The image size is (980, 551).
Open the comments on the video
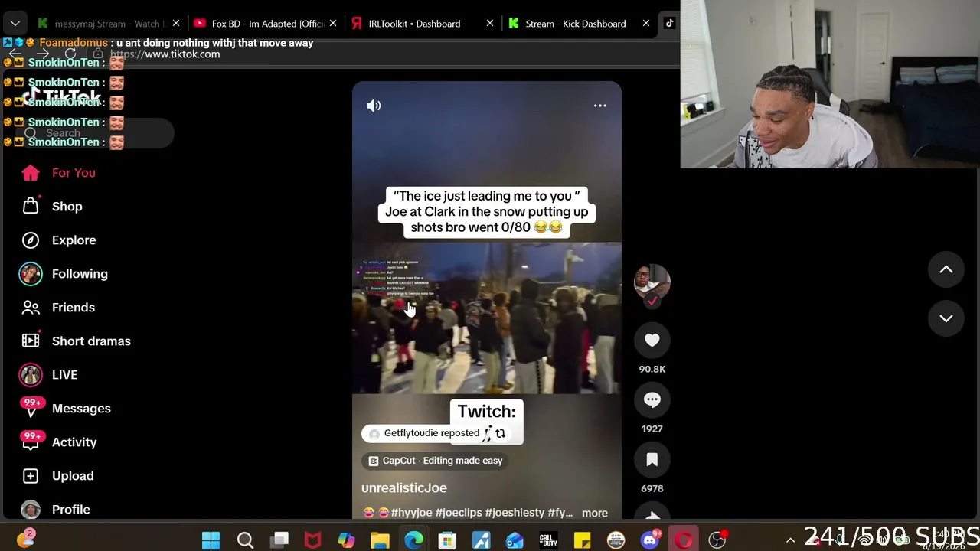652,399
